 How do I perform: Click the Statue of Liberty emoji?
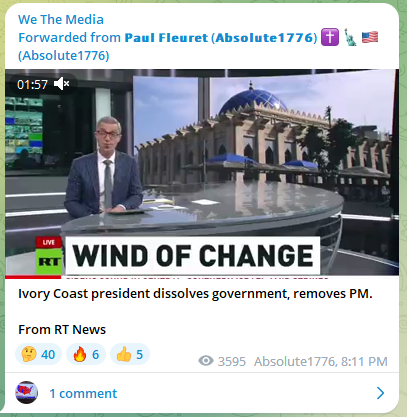350,37
